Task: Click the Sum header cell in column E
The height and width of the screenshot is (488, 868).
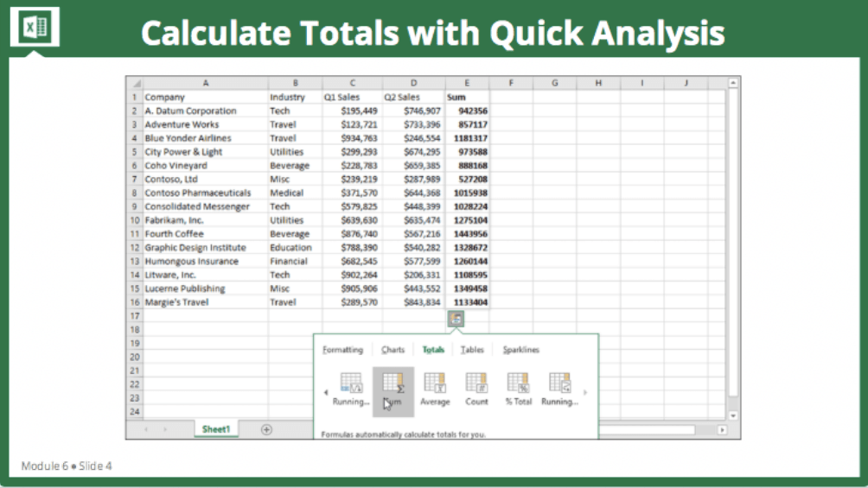Action: coord(467,97)
